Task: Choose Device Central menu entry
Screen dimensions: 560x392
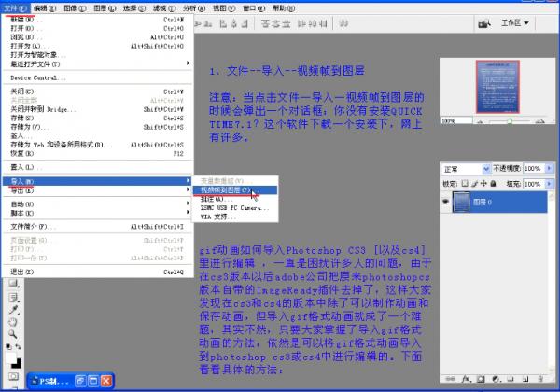Action: [x=98, y=77]
